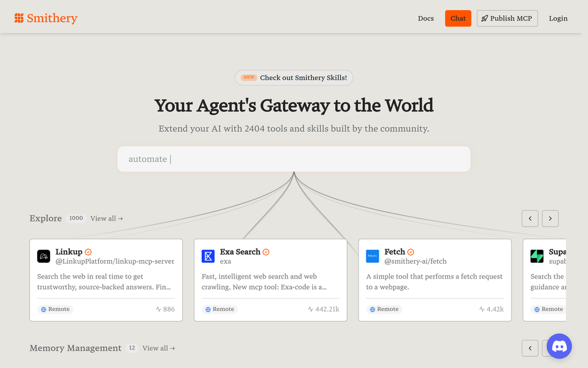Click the Fetch verified badge icon
Image resolution: width=588 pixels, height=368 pixels.
tap(410, 252)
